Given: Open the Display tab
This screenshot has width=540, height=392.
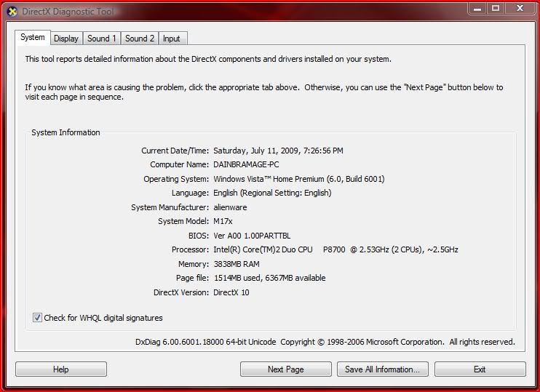Looking at the screenshot, I should click(x=66, y=39).
